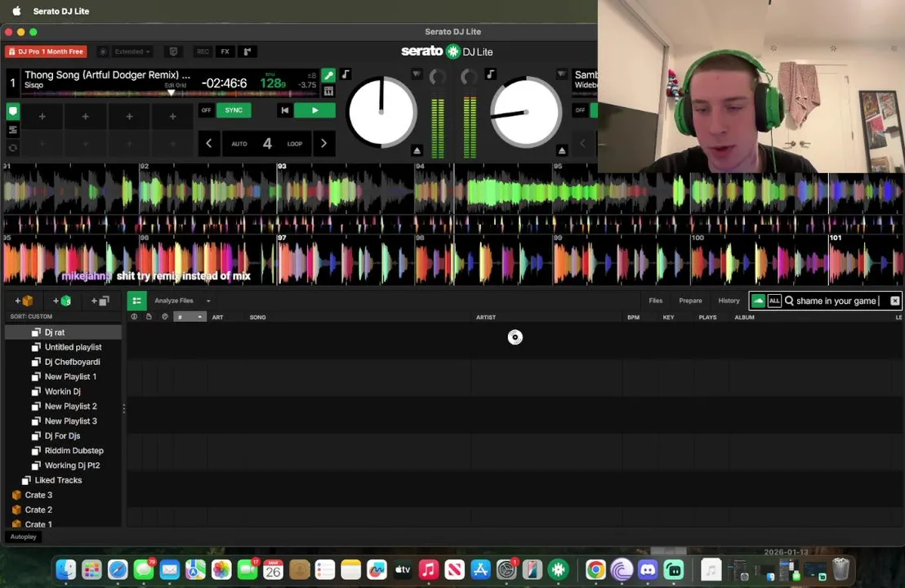This screenshot has height=588, width=905.
Task: Open Discord from the Dock
Action: click(x=648, y=570)
